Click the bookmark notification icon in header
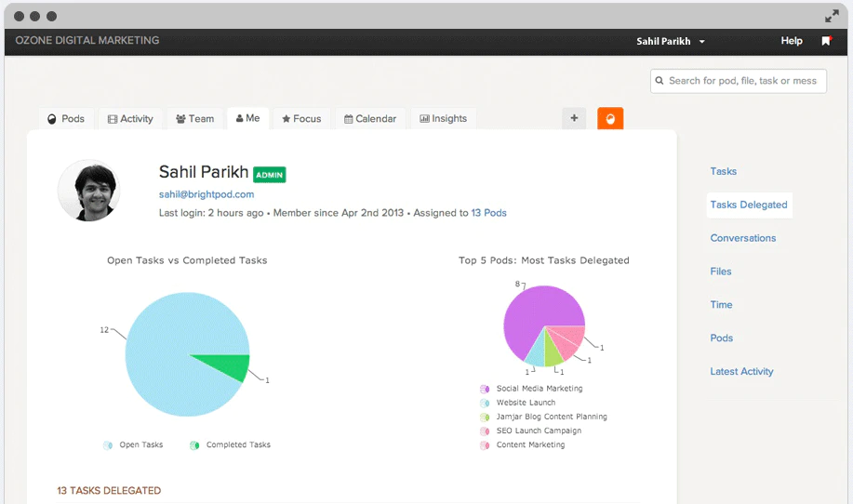This screenshot has width=853, height=504. [826, 41]
